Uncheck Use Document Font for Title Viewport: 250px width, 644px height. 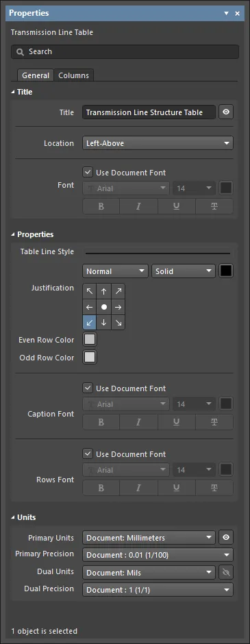88,173
